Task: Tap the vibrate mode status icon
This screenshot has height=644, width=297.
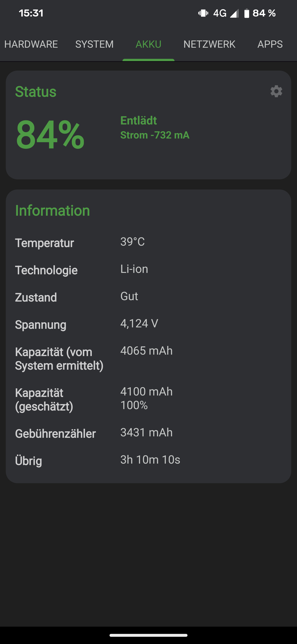Action: pyautogui.click(x=203, y=13)
